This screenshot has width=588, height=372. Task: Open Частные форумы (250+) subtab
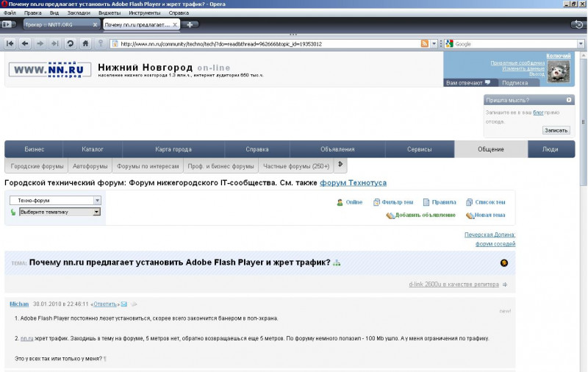coord(296,166)
